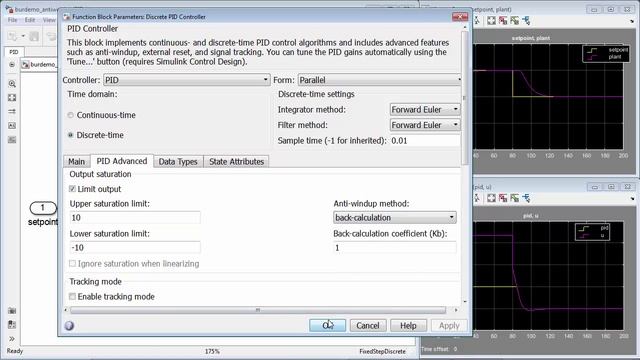Click the Cancel button
This screenshot has width=640, height=360.
click(x=368, y=325)
